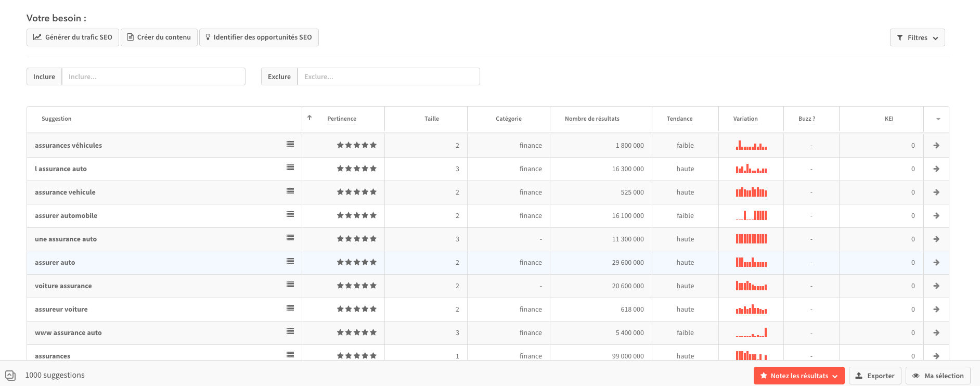
Task: Sort by Nombre de résultats header
Action: tap(592, 119)
